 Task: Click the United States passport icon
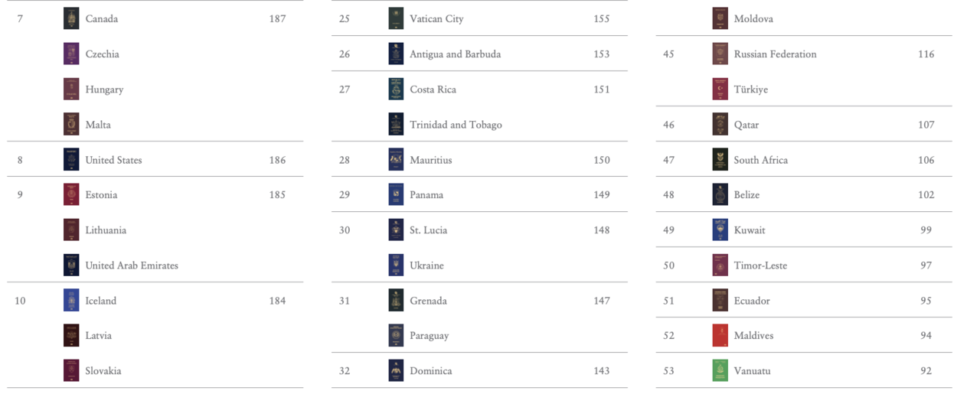71,160
